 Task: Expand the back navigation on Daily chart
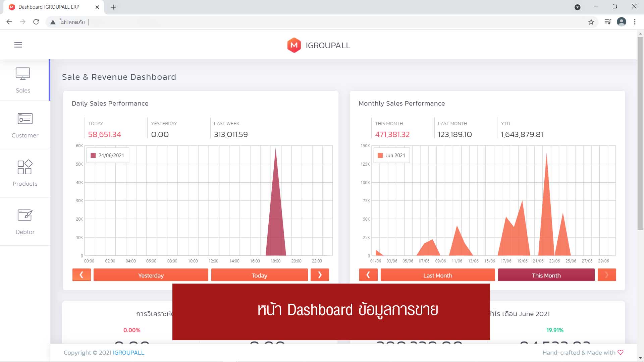[x=82, y=275]
